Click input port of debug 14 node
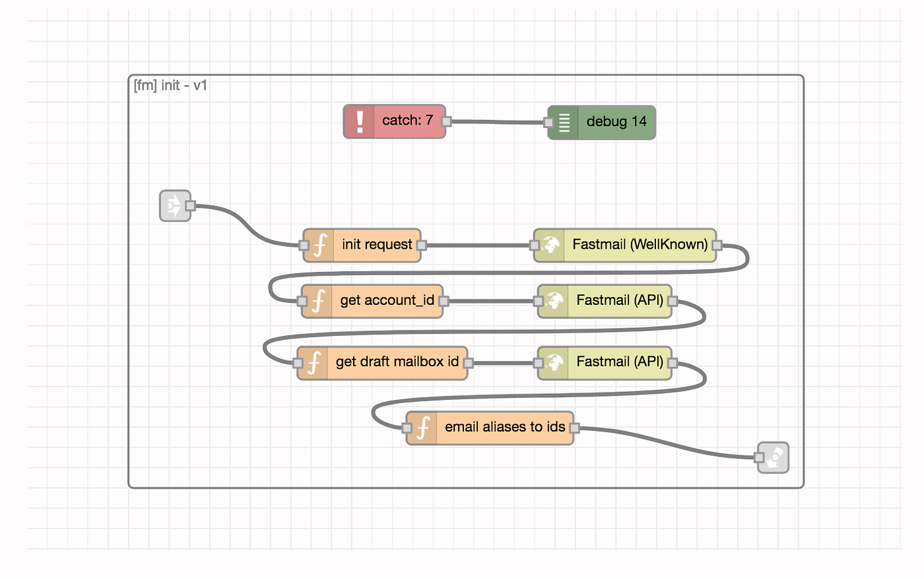 pyautogui.click(x=548, y=122)
